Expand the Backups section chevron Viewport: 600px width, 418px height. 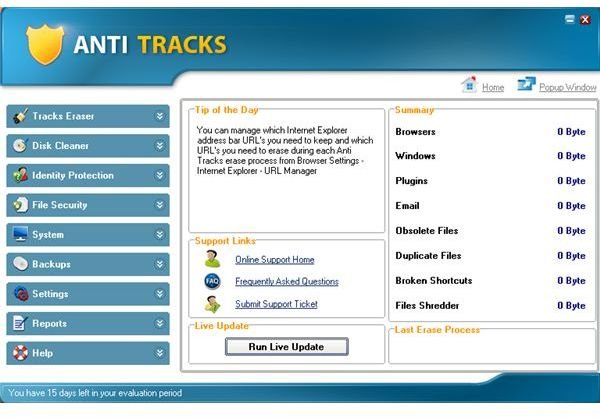click(x=160, y=264)
